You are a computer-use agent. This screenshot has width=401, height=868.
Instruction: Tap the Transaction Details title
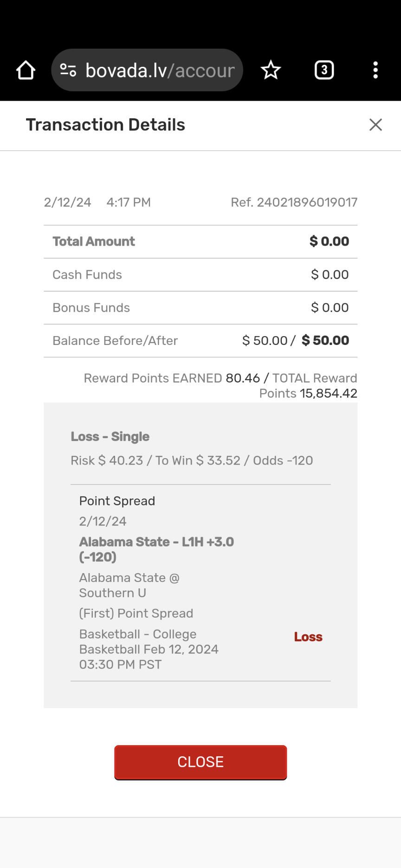point(105,125)
